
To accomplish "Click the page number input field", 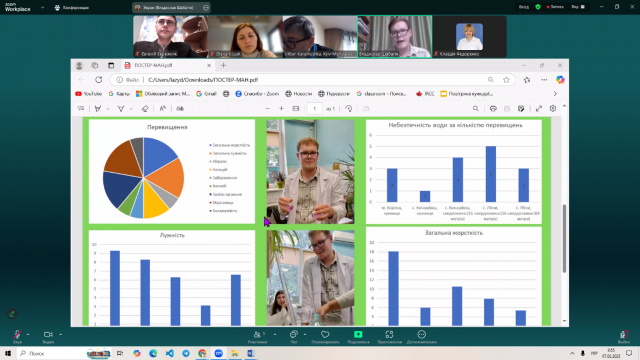I will [x=314, y=109].
